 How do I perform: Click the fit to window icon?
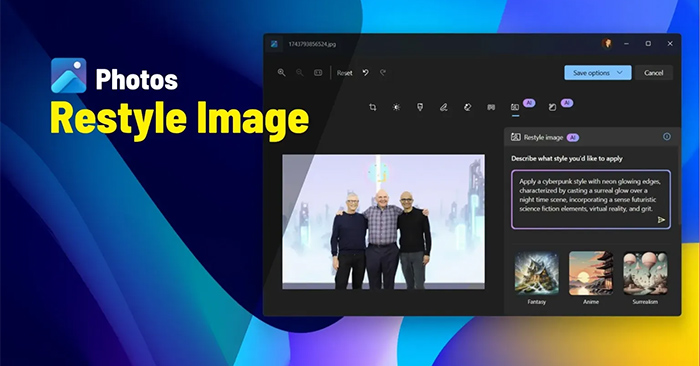[x=318, y=72]
